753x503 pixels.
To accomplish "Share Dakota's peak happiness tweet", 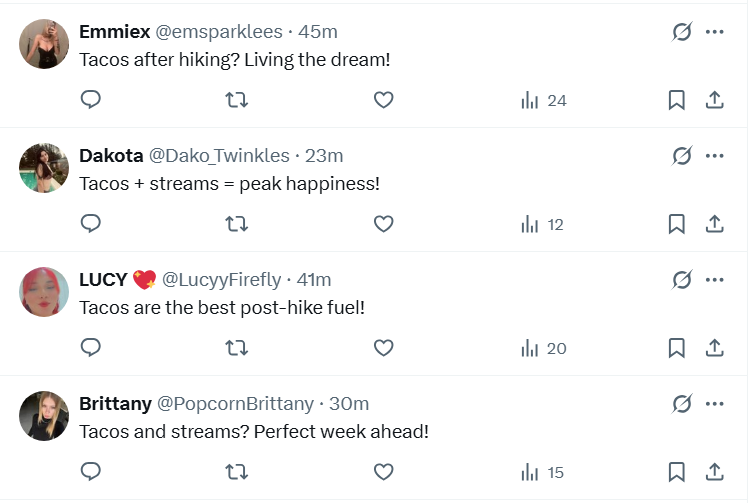I will click(x=715, y=224).
